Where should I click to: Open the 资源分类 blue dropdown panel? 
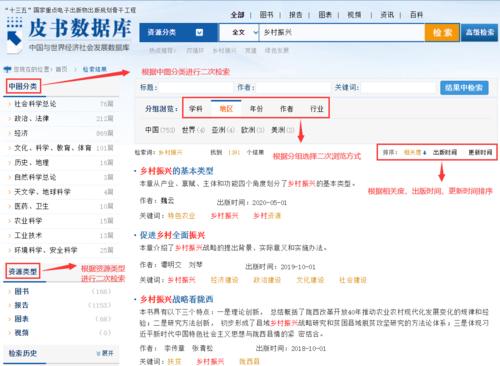click(x=179, y=32)
